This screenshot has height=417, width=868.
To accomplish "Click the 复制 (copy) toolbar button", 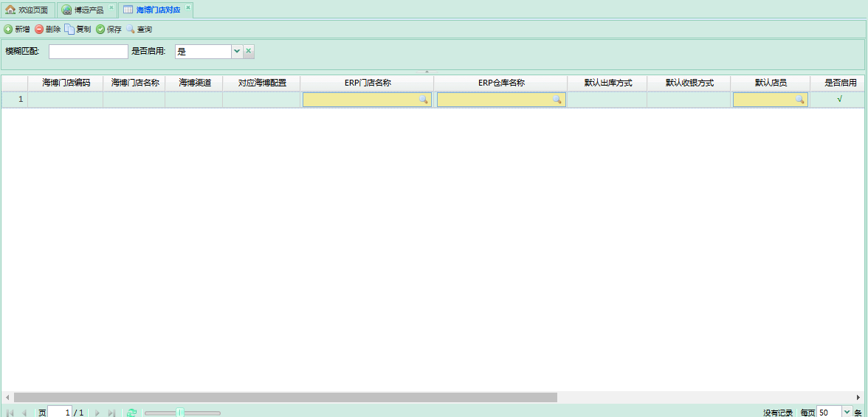I will click(x=77, y=30).
